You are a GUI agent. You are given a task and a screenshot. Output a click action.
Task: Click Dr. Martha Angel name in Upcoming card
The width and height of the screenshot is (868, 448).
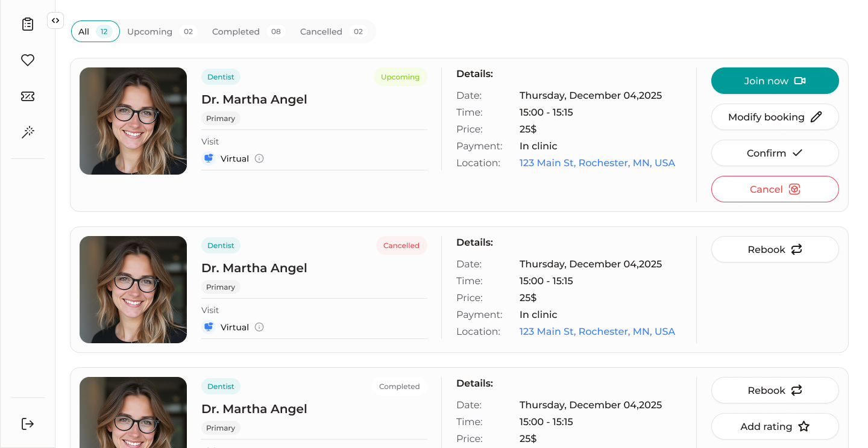[254, 99]
